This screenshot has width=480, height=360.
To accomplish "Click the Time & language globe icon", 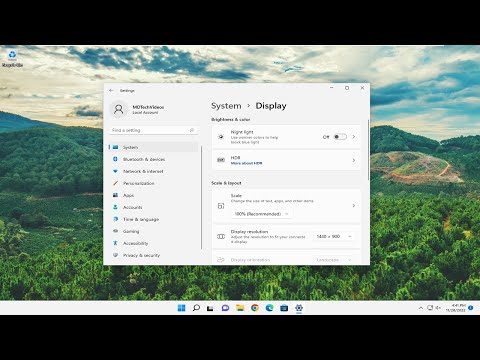I will tap(115, 219).
